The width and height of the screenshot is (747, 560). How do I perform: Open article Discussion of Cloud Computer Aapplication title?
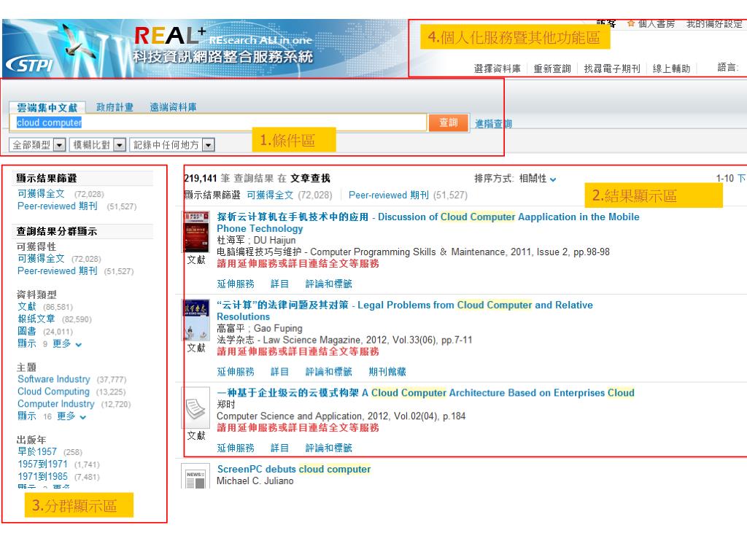(x=427, y=222)
